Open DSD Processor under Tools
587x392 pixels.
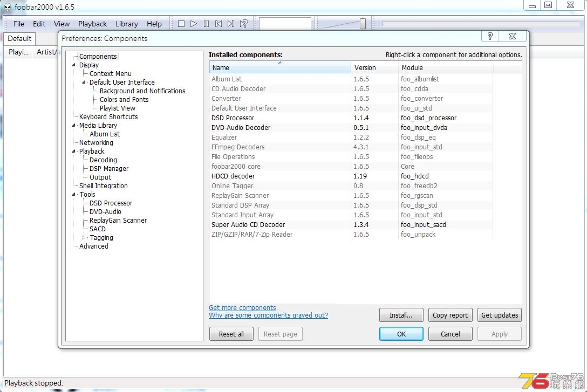(111, 203)
